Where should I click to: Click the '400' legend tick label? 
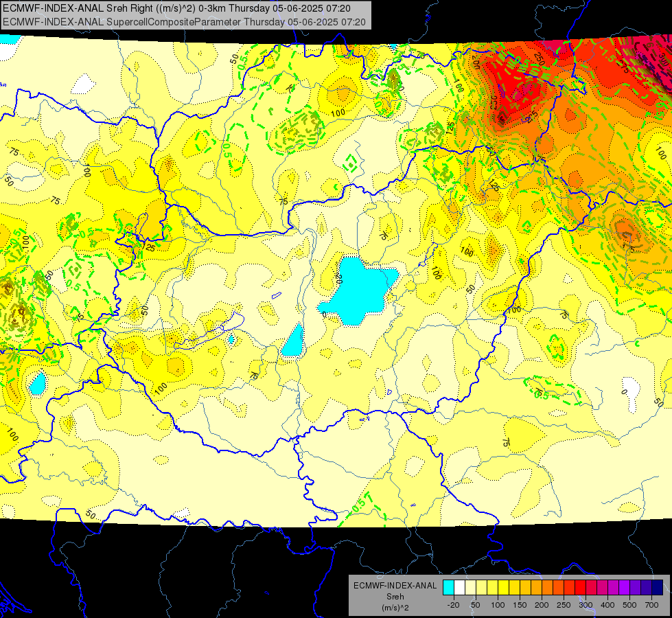607,605
